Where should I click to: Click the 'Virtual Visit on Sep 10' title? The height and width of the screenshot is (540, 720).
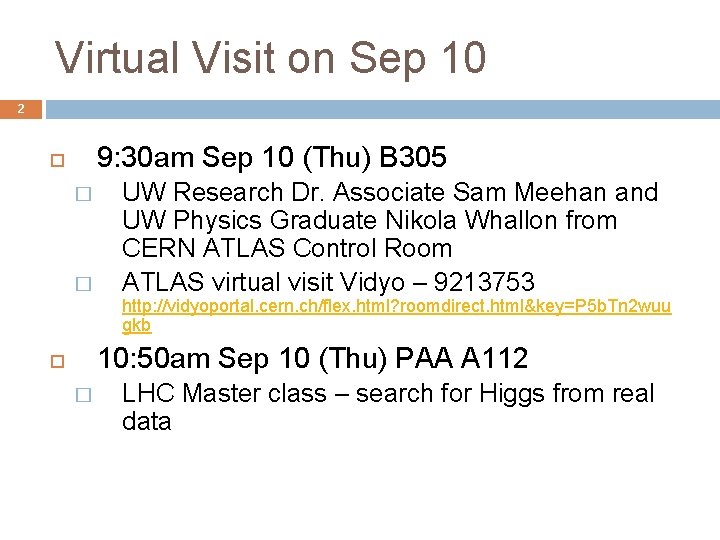(271, 57)
